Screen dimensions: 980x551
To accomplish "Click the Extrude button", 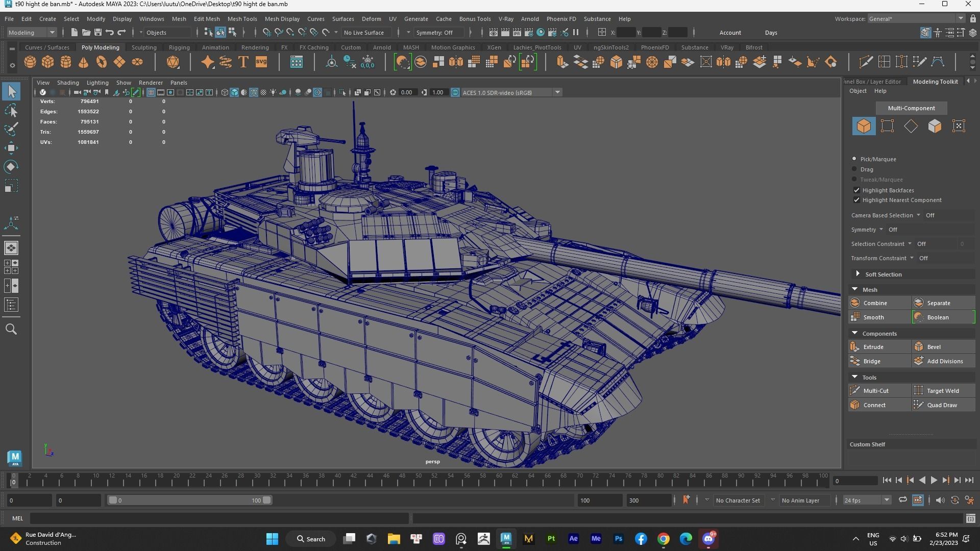I will pos(879,347).
